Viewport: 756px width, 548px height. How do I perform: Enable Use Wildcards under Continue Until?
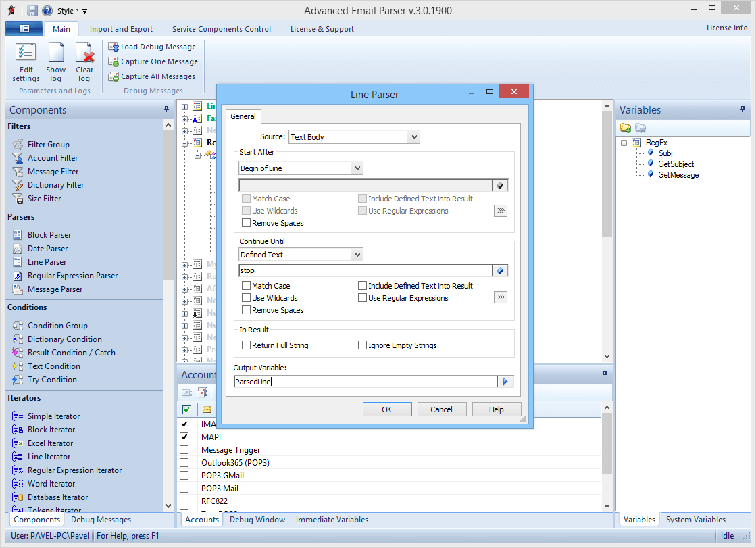[x=246, y=298]
